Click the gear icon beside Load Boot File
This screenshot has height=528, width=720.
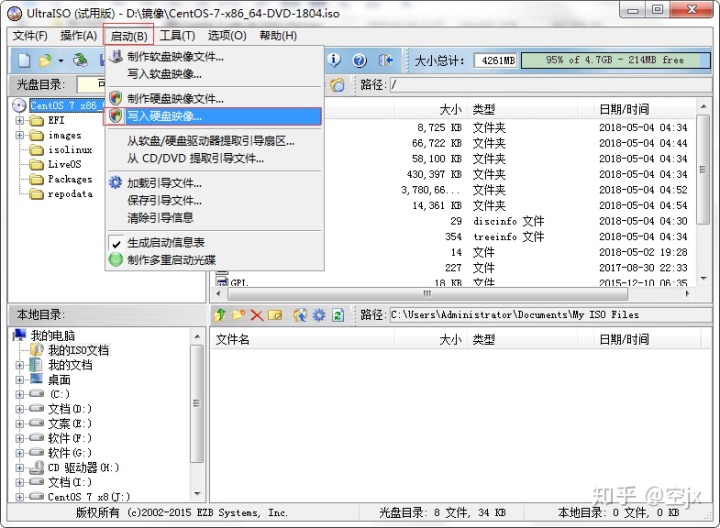(115, 183)
